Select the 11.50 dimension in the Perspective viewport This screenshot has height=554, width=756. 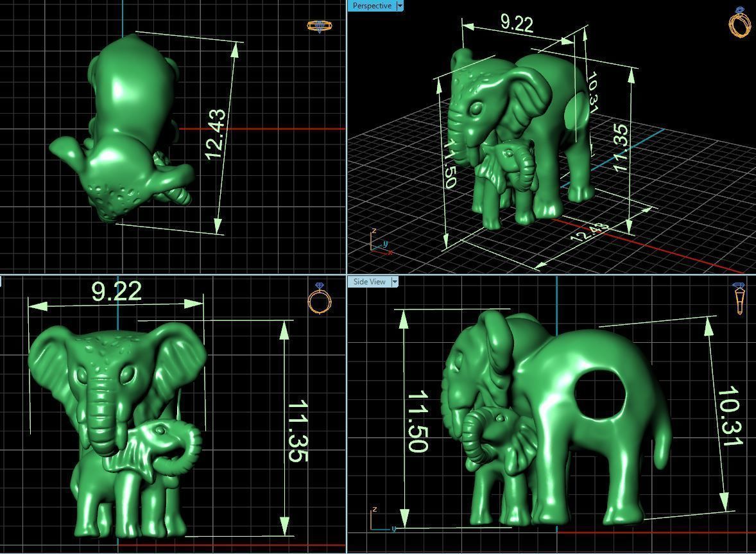pyautogui.click(x=449, y=164)
